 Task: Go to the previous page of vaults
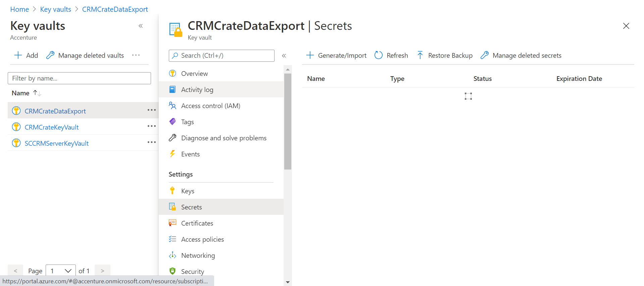pyautogui.click(x=15, y=271)
